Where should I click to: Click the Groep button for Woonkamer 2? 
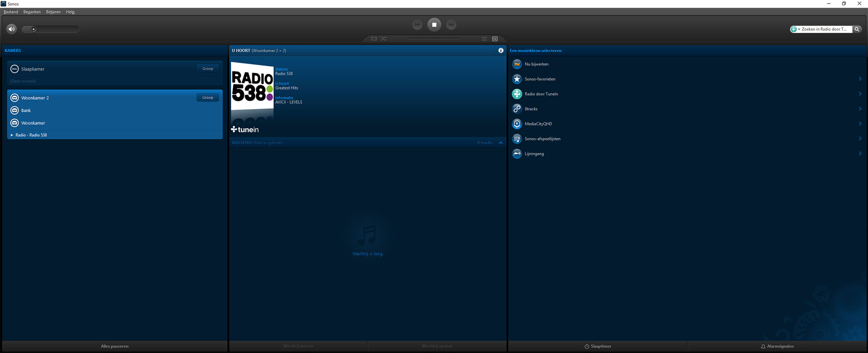pyautogui.click(x=208, y=98)
